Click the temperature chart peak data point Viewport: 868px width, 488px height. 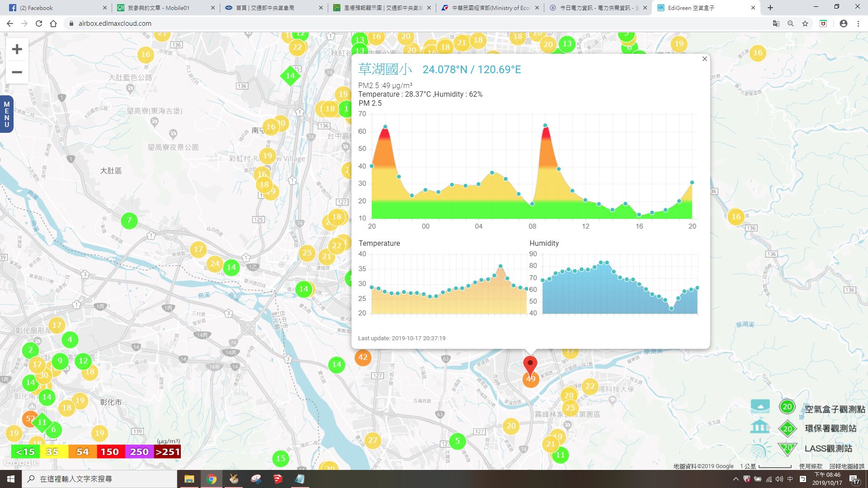click(x=500, y=266)
